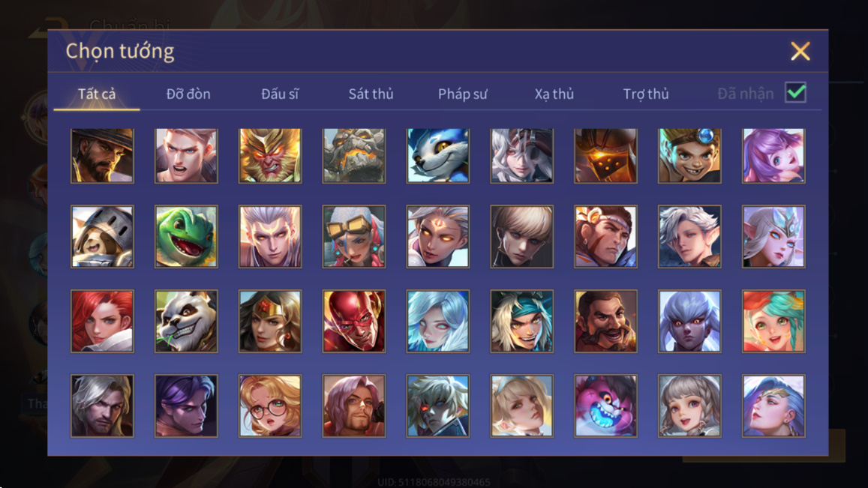
Task: Choose the golden monkey king hero
Action: coord(270,155)
